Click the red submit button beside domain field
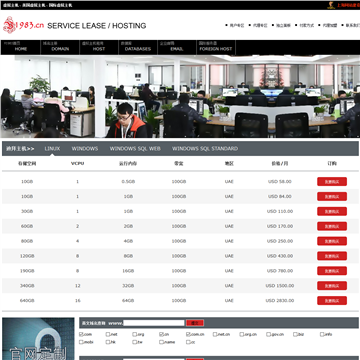This screenshot has width=360, height=360. tap(195, 323)
